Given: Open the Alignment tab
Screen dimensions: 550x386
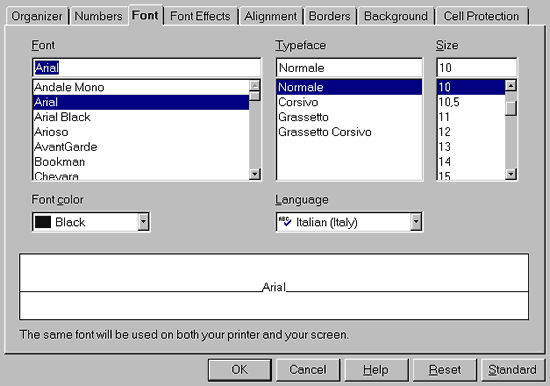Looking at the screenshot, I should click(x=270, y=16).
